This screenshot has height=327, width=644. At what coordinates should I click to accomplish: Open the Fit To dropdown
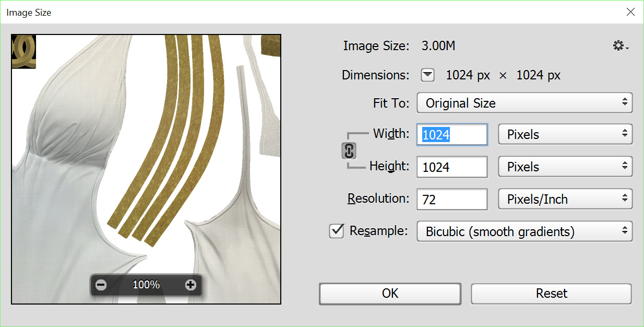tap(524, 103)
